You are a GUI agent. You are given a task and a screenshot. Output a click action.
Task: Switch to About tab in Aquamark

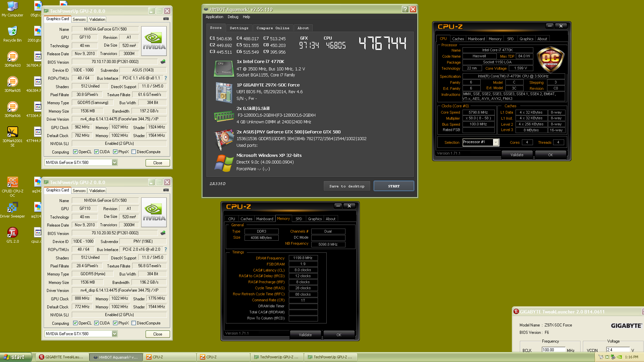point(303,28)
